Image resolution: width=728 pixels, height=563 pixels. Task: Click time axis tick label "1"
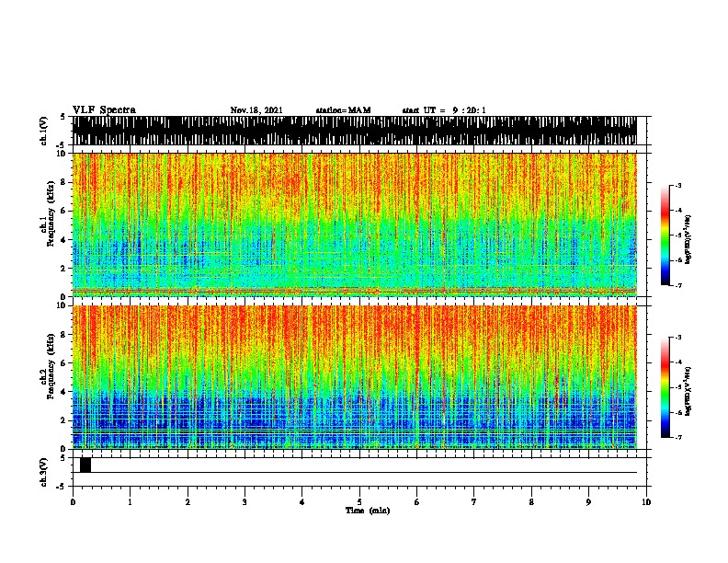coord(130,502)
